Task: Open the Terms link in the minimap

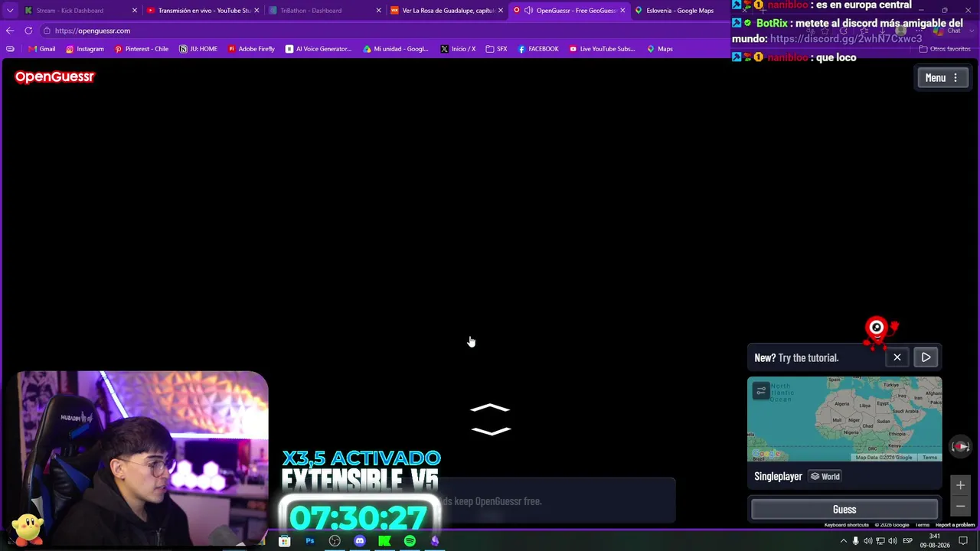Action: [x=929, y=458]
